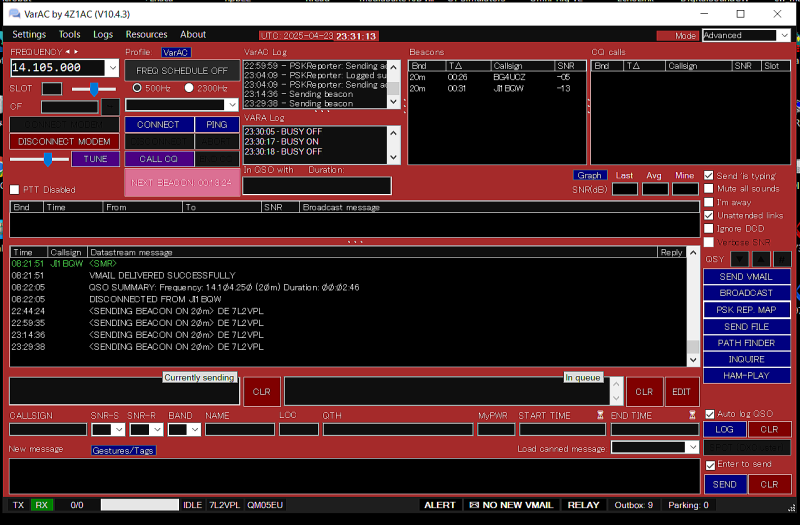This screenshot has height=525, width=800.
Task: Click the New message text box
Action: 355,476
